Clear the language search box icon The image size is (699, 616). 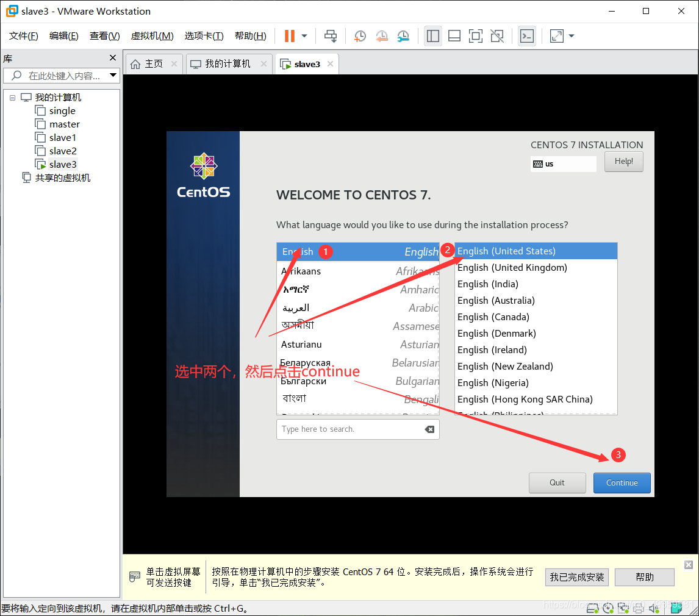point(430,429)
